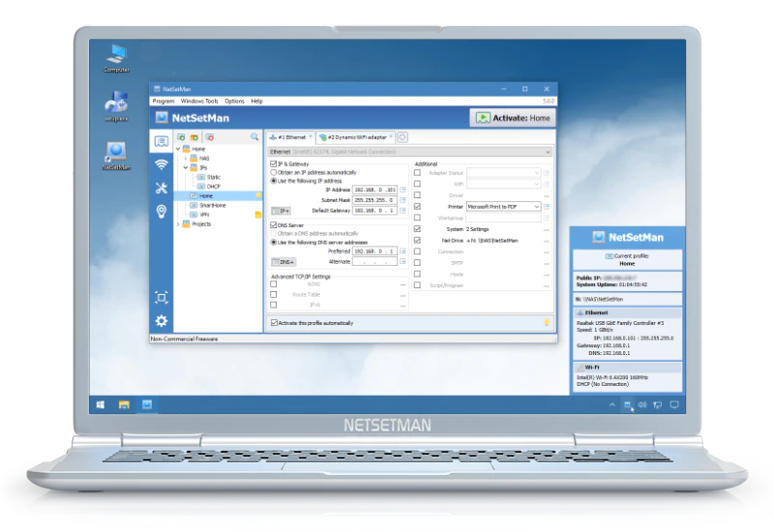774x532 pixels.
Task: Expand the Projects folder in profile tree
Action: [178, 224]
